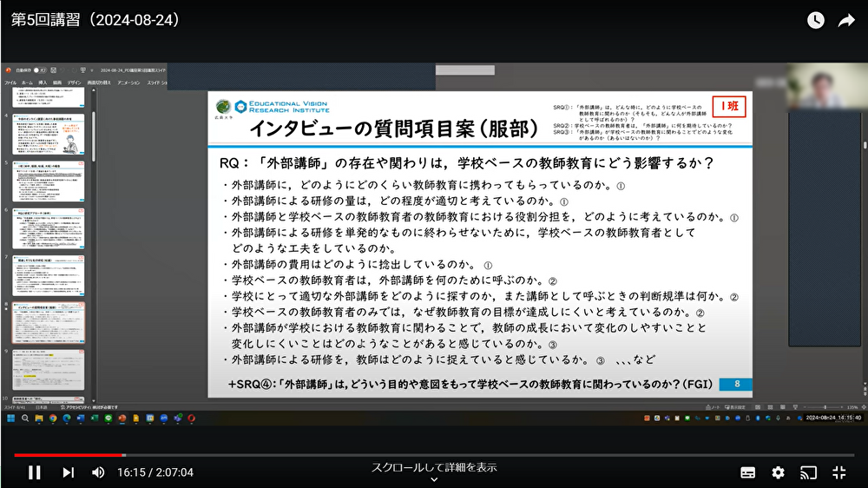Click the blue slide number 8 box
Viewport: 868px width, 488px height.
click(x=736, y=384)
